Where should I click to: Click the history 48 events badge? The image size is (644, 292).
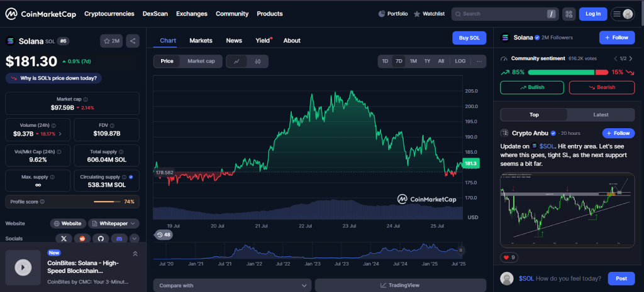coord(164,235)
